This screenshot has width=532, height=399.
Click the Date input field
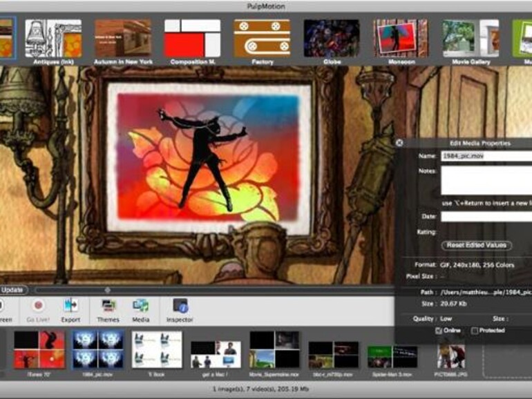pyautogui.click(x=486, y=216)
